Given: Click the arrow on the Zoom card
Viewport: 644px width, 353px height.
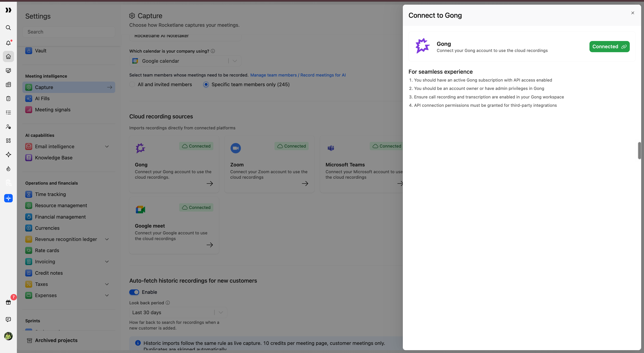Looking at the screenshot, I should click(305, 183).
